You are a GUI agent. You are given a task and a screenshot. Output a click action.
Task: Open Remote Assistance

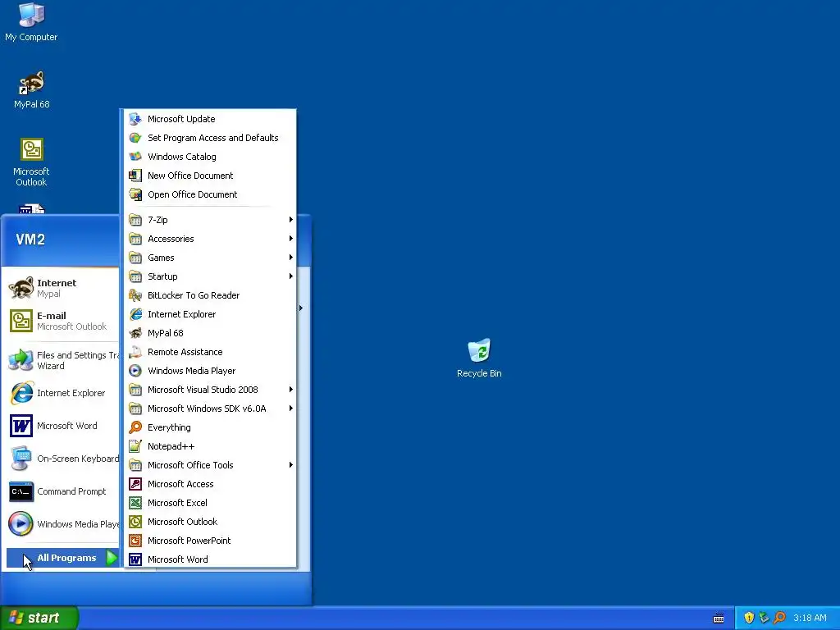tap(210, 352)
